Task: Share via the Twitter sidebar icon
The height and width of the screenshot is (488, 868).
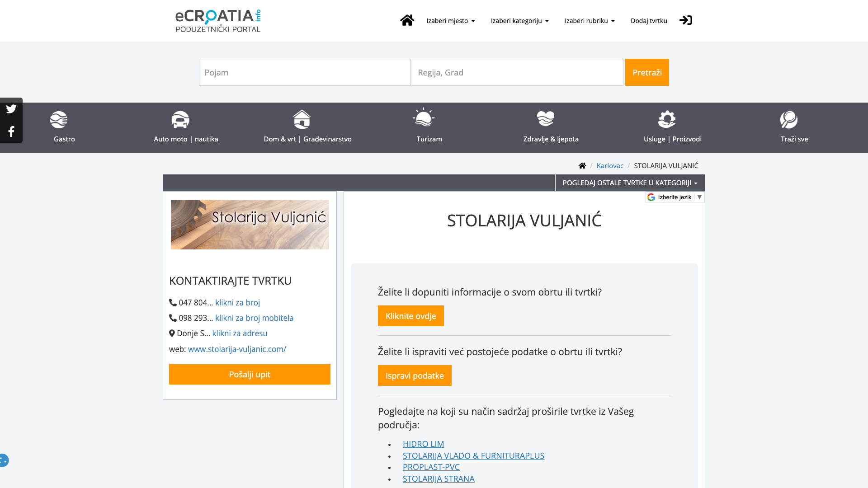Action: tap(11, 109)
